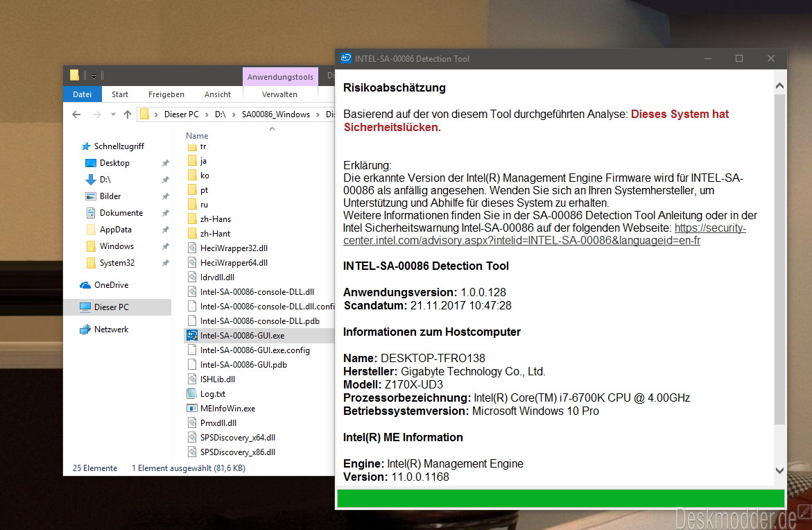Viewport: 812px width, 530px height.
Task: Click SA00086_Windows breadcrumb segment
Action: (275, 114)
